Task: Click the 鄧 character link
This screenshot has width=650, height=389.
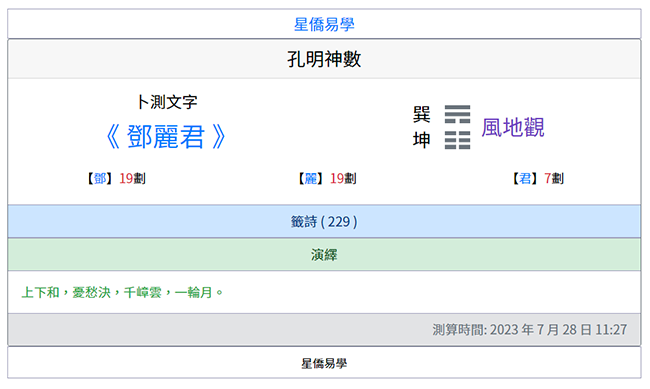Action: tap(100, 179)
